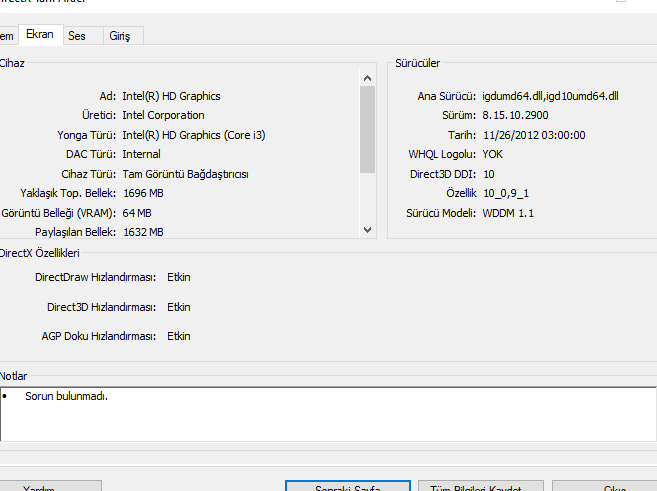
Task: Click the manufacturer value 'Intel Corporation'
Action: (163, 115)
